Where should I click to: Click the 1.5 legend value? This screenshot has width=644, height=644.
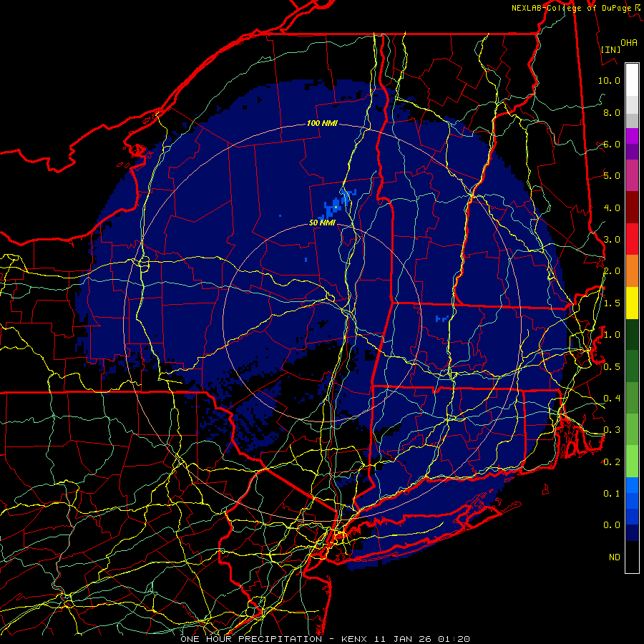tap(612, 303)
